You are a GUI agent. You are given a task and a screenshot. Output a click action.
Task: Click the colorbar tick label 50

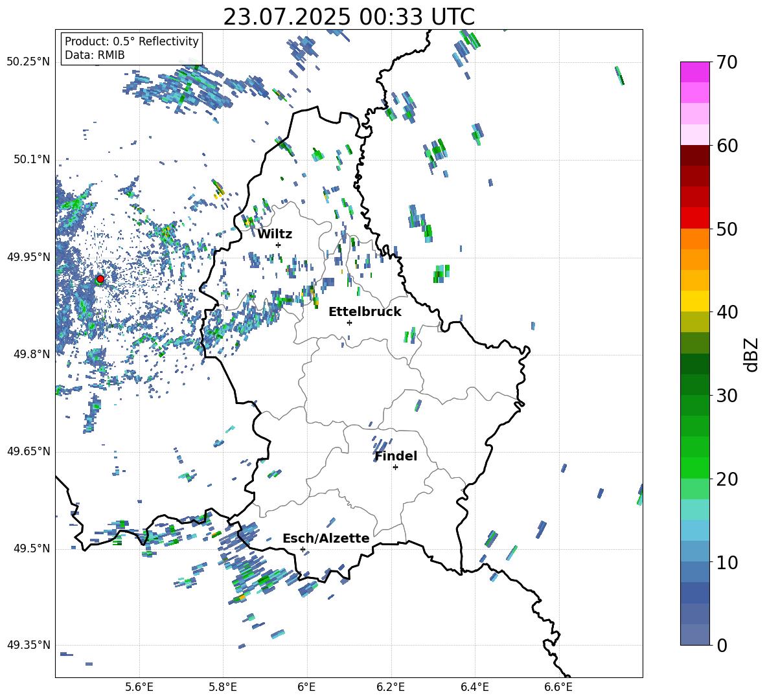click(727, 229)
